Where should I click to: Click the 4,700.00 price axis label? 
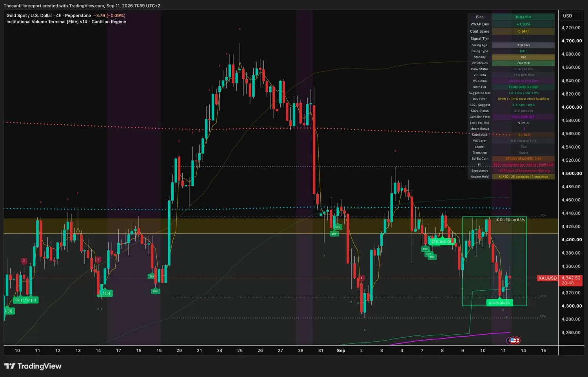point(572,41)
